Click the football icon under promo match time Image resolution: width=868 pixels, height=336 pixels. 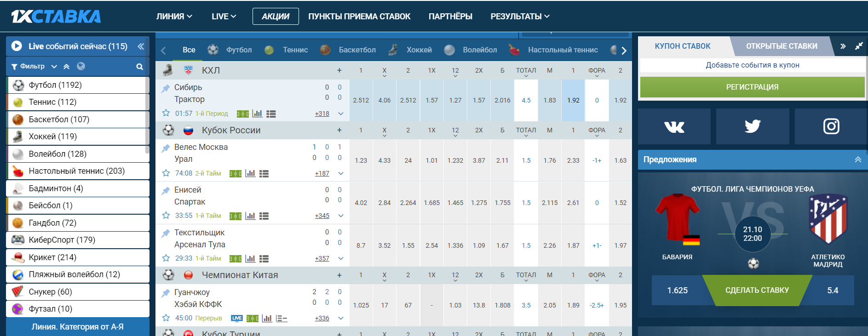(x=753, y=263)
